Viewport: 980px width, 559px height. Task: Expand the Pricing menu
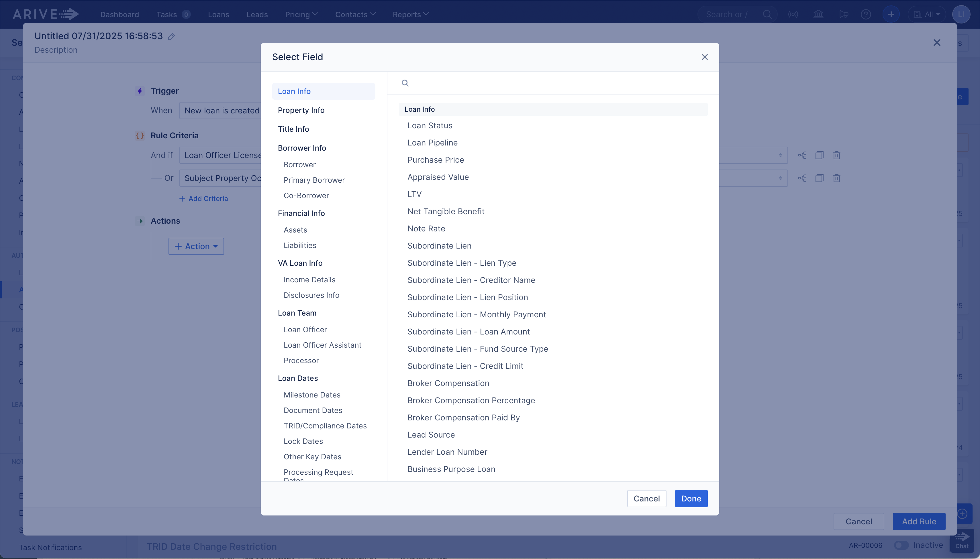coord(301,14)
